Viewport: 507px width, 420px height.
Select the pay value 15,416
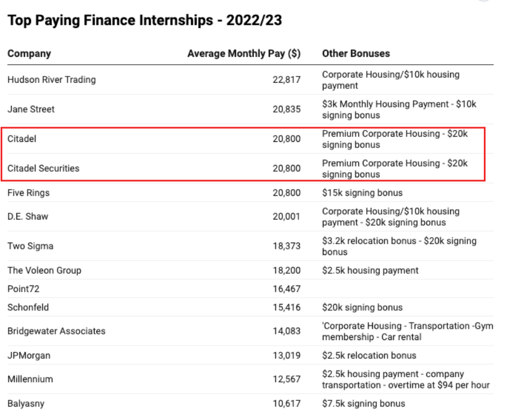(x=287, y=307)
